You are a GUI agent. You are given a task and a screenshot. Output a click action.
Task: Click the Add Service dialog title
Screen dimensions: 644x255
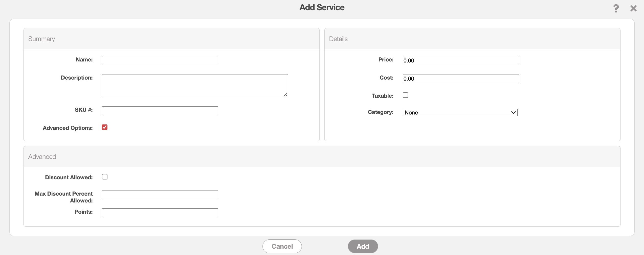click(322, 7)
